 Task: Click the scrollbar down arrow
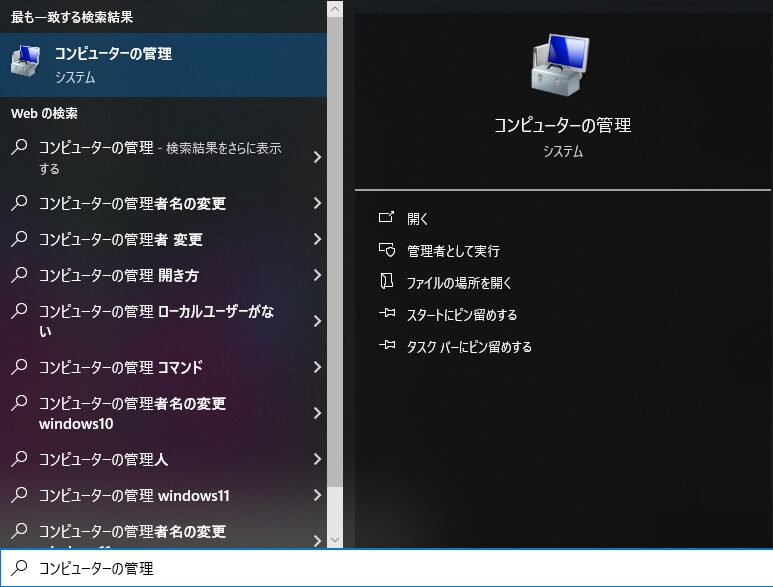click(335, 540)
